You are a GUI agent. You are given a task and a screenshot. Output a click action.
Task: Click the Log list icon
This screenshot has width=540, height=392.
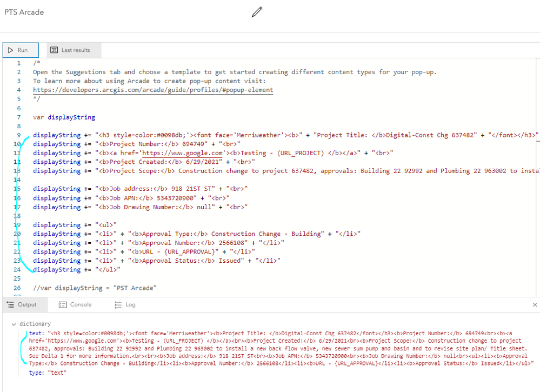[118, 304]
